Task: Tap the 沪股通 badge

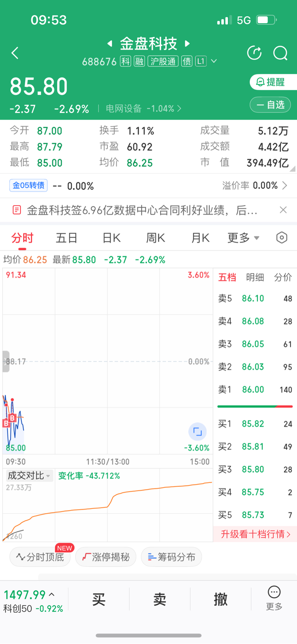Action: [163, 61]
